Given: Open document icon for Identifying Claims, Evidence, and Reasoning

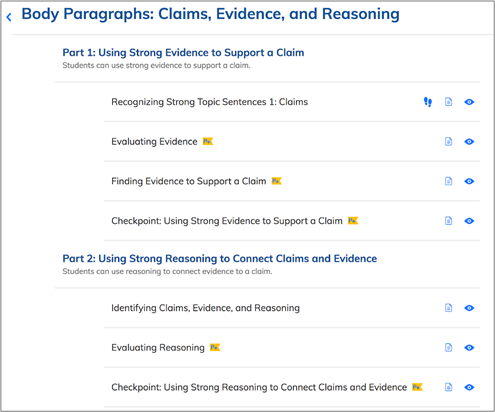Looking at the screenshot, I should click(x=448, y=308).
